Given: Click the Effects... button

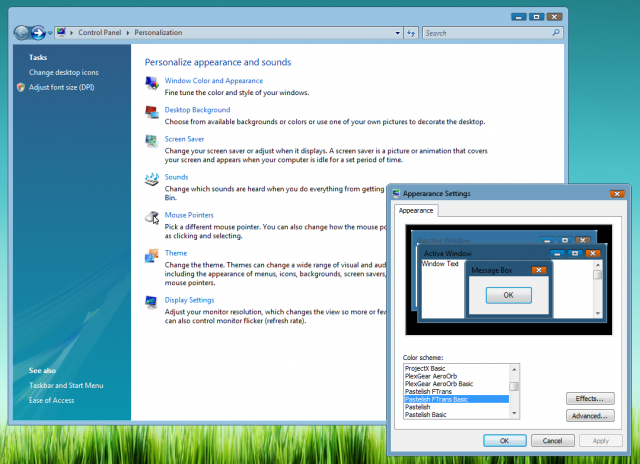Looking at the screenshot, I should [590, 399].
